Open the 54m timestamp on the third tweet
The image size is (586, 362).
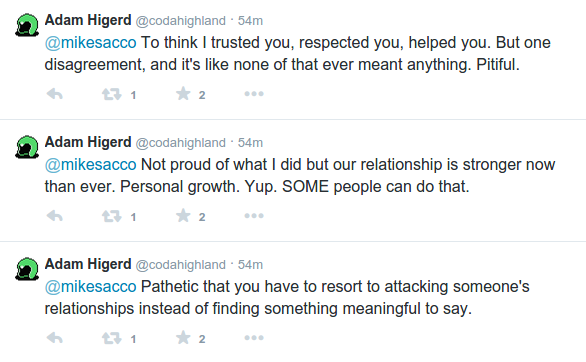pyautogui.click(x=250, y=265)
